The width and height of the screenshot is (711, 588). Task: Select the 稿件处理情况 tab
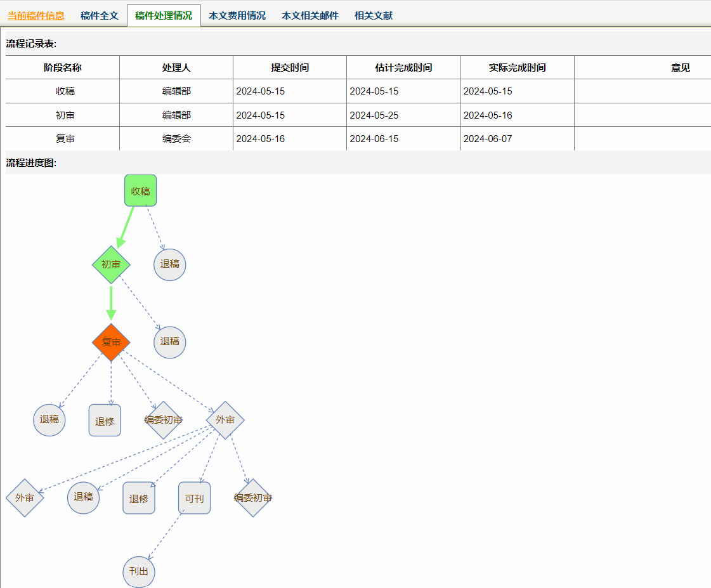[164, 15]
